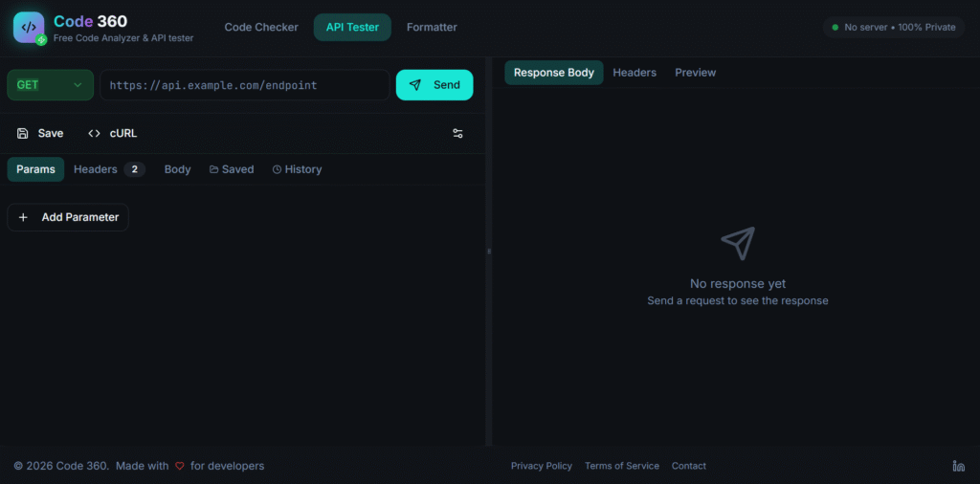Add a new query parameter

pyautogui.click(x=68, y=217)
